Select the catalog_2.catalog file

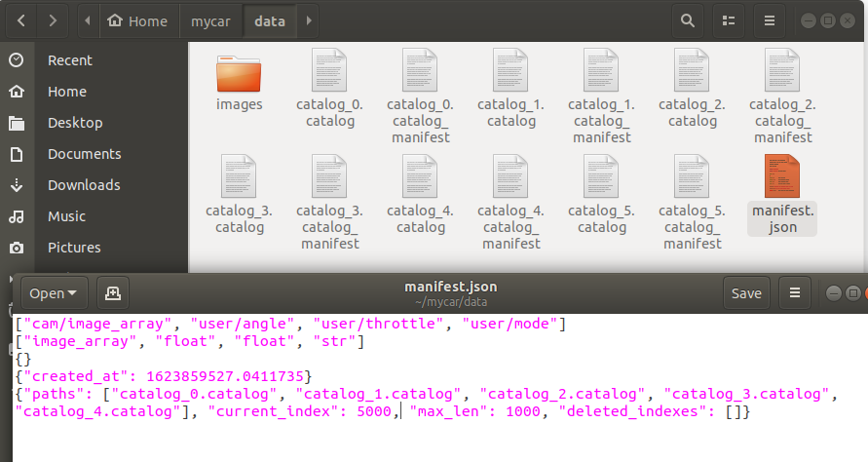(x=692, y=89)
